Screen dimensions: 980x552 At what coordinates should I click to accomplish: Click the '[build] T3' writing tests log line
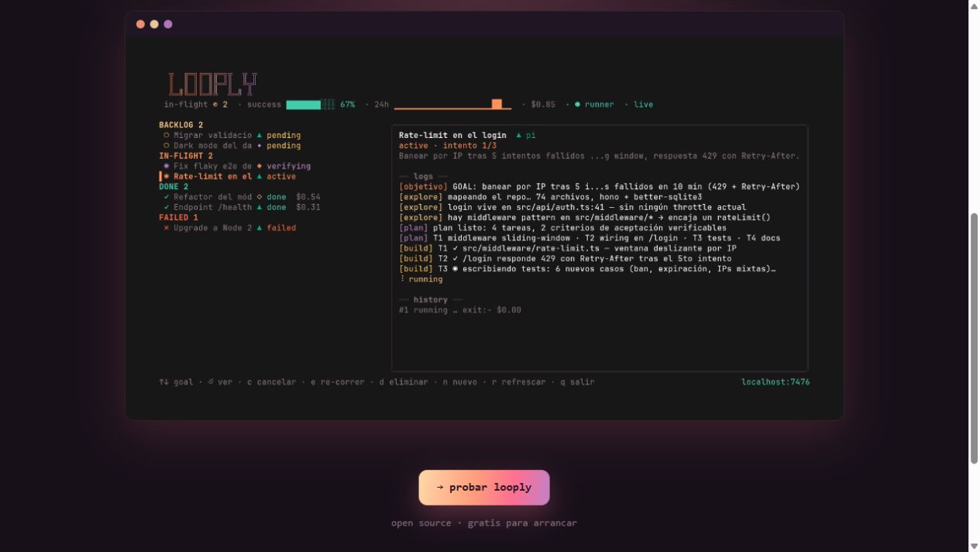pos(587,269)
